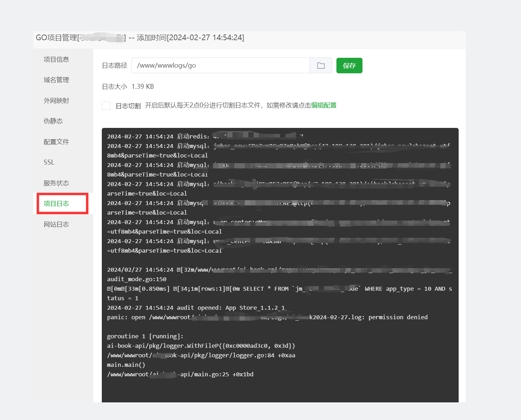Show the 服务状态 tab
521x420 pixels.
pyautogui.click(x=56, y=183)
